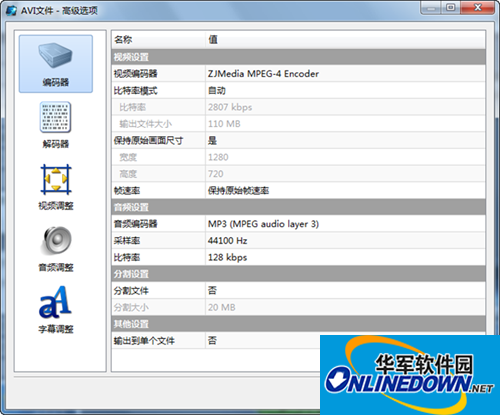Click the 分割设置 section header
This screenshot has height=415, width=500.
tap(298, 274)
